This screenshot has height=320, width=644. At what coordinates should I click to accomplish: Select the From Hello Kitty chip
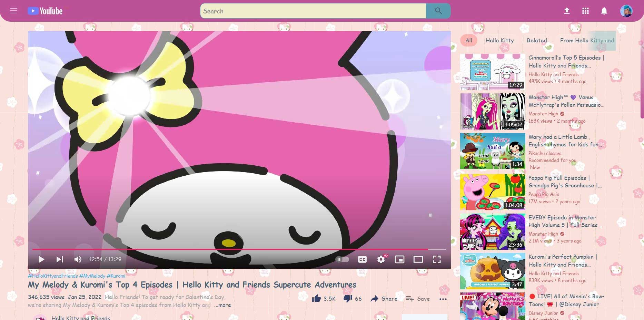click(586, 40)
